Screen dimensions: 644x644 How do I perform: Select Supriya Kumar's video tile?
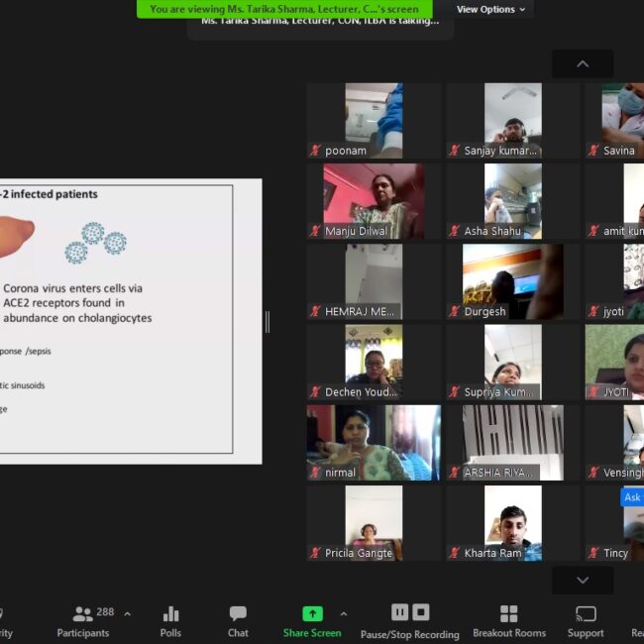(512, 362)
